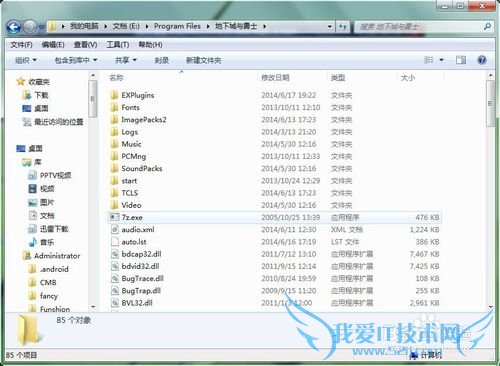The width and height of the screenshot is (500, 366).
Task: Select the Fonts folder icon
Action: [x=114, y=107]
